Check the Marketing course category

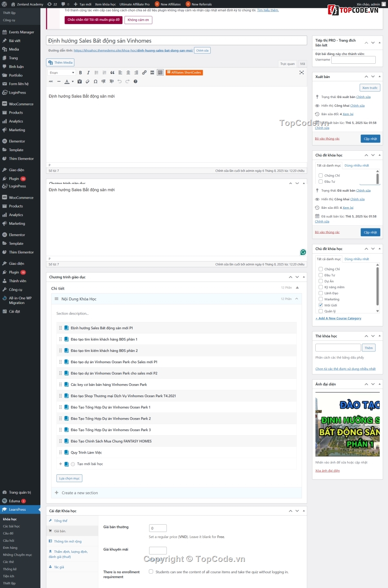321,299
